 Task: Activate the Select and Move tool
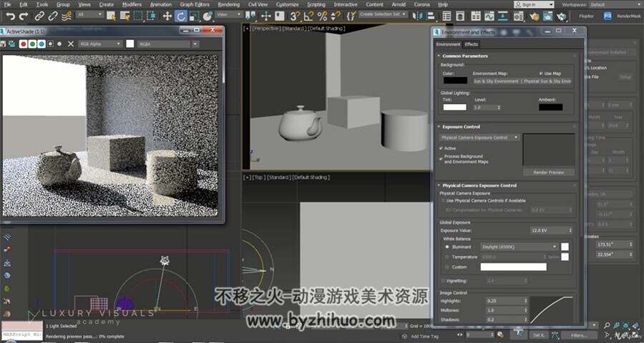[x=167, y=16]
